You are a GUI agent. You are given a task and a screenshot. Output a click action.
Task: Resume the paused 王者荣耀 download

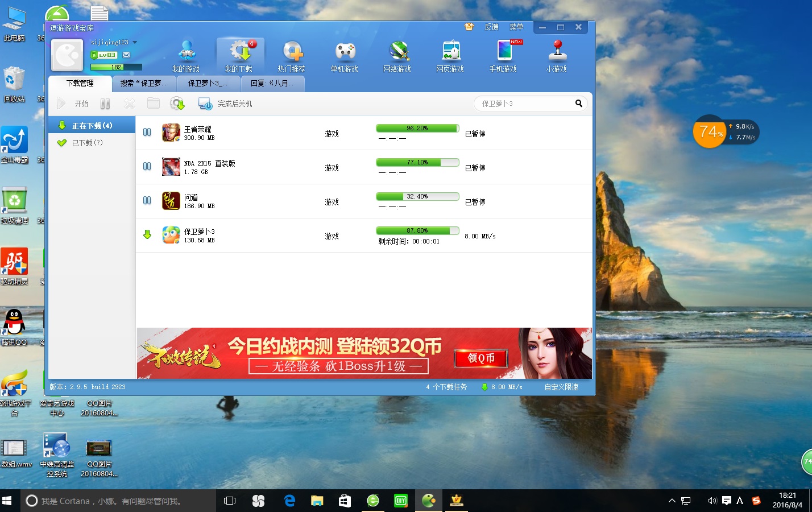[147, 132]
